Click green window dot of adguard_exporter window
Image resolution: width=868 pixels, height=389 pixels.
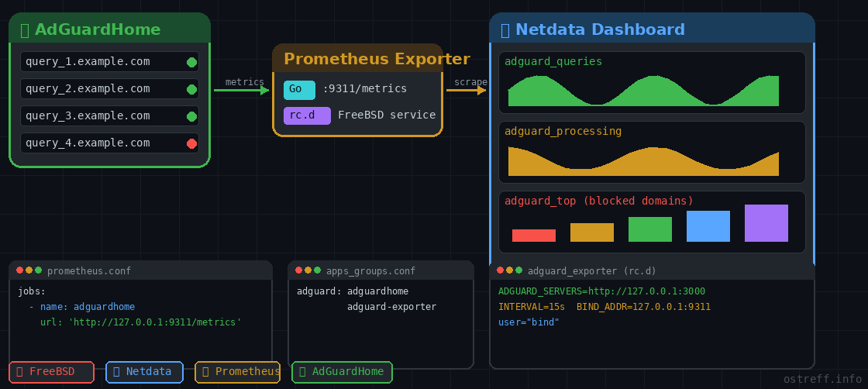tap(518, 270)
